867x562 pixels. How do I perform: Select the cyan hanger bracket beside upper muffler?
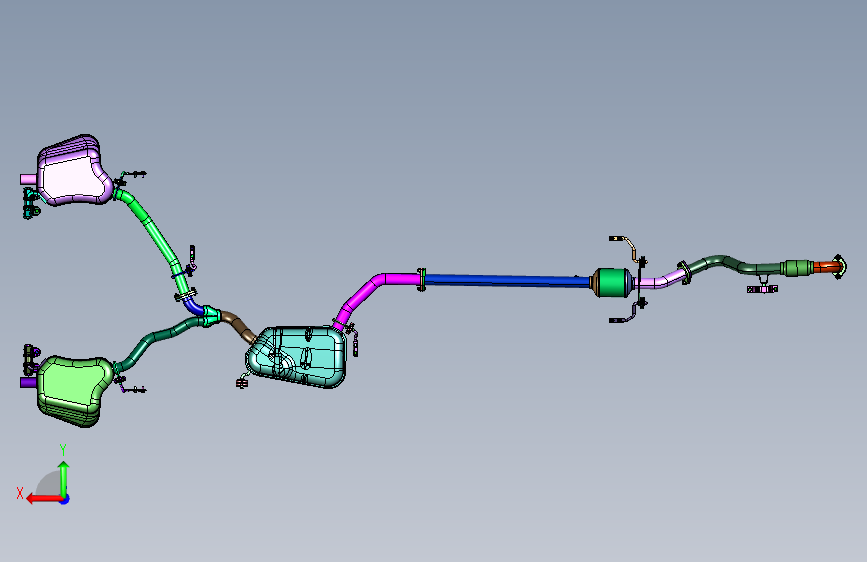pyautogui.click(x=30, y=203)
